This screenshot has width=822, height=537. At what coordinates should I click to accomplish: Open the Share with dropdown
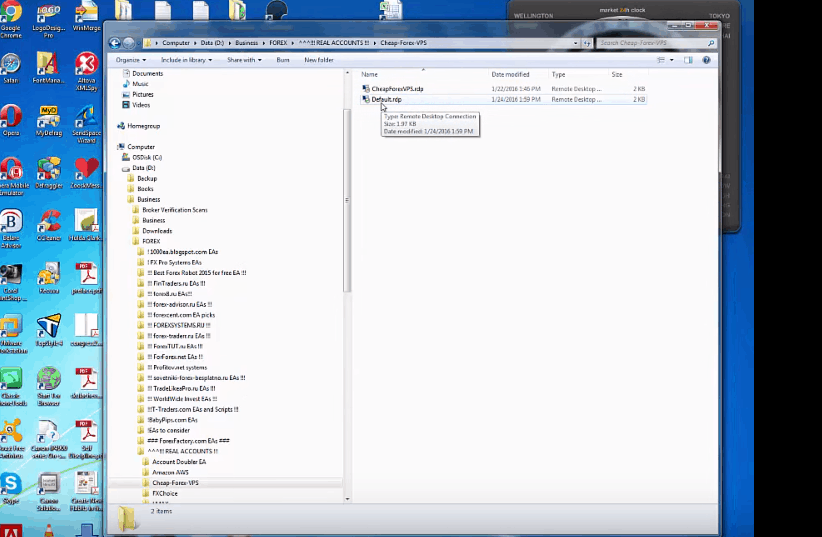coord(243,60)
